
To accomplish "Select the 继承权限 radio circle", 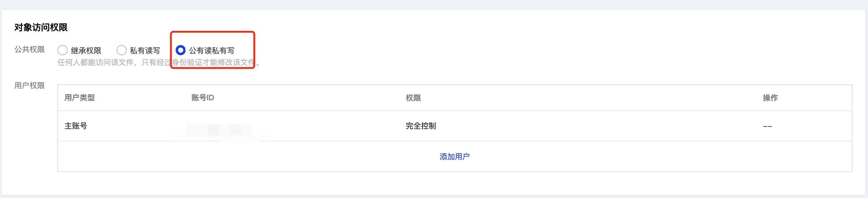I will (62, 50).
